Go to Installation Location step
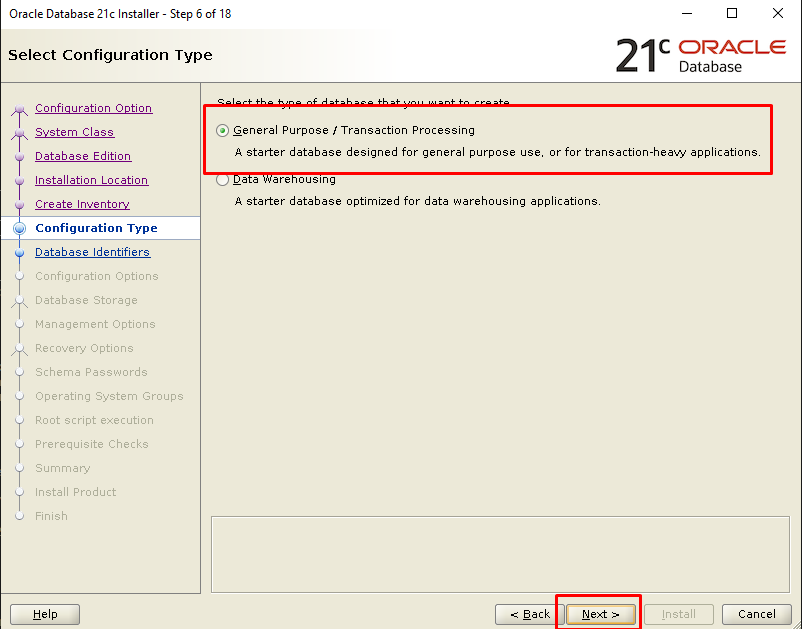Screen dimensions: 802x629 click(x=92, y=180)
